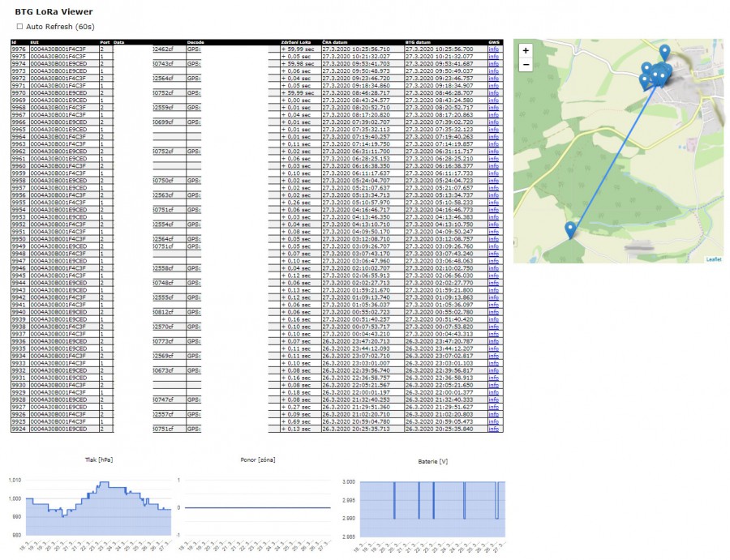Viewport: 730px width, 560px height.
Task: Open info link for record 9924
Action: pyautogui.click(x=493, y=429)
